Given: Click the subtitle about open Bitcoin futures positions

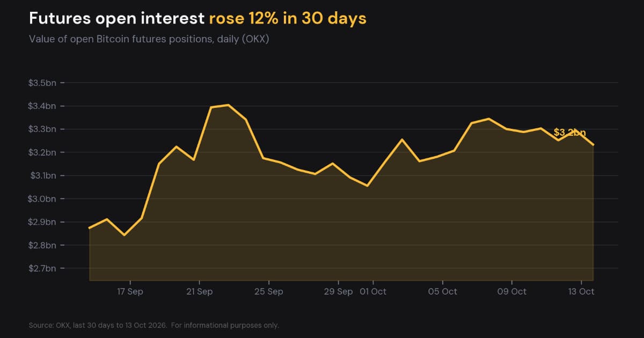Looking at the screenshot, I should (149, 40).
